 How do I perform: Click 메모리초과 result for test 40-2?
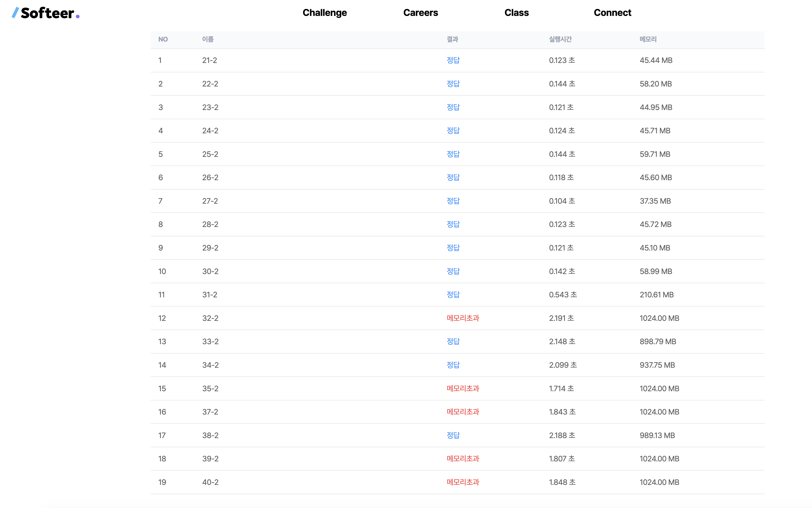[x=463, y=482]
